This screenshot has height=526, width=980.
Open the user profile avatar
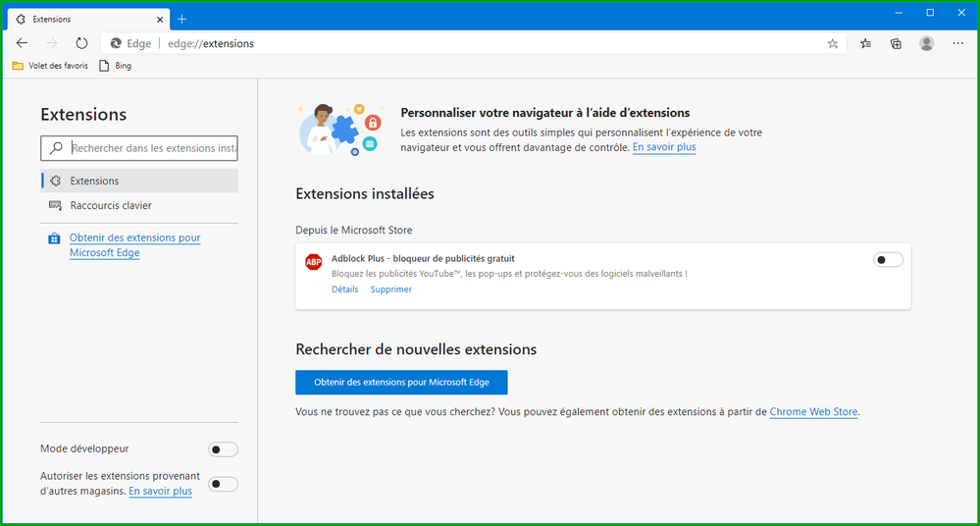[x=927, y=43]
